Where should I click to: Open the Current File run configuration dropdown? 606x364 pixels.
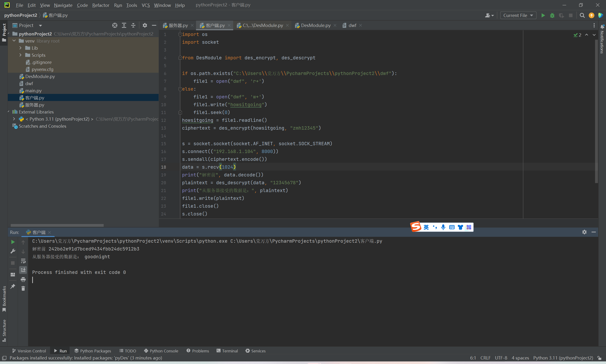pos(518,15)
